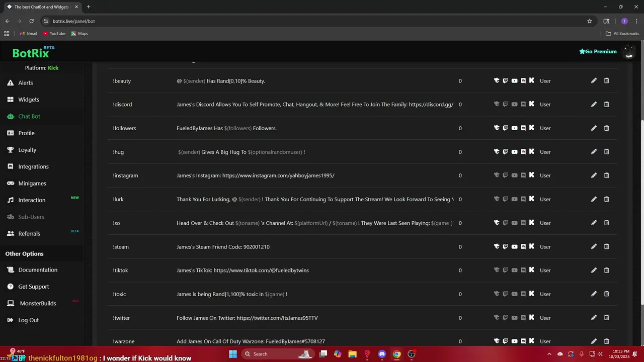Open the Alerts section
Screen dimensions: 644x362
coord(26,82)
